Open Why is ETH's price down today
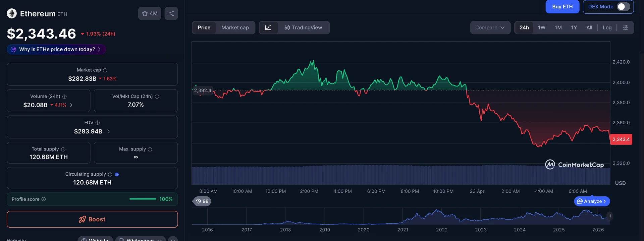This screenshot has width=644, height=241. coord(56,49)
